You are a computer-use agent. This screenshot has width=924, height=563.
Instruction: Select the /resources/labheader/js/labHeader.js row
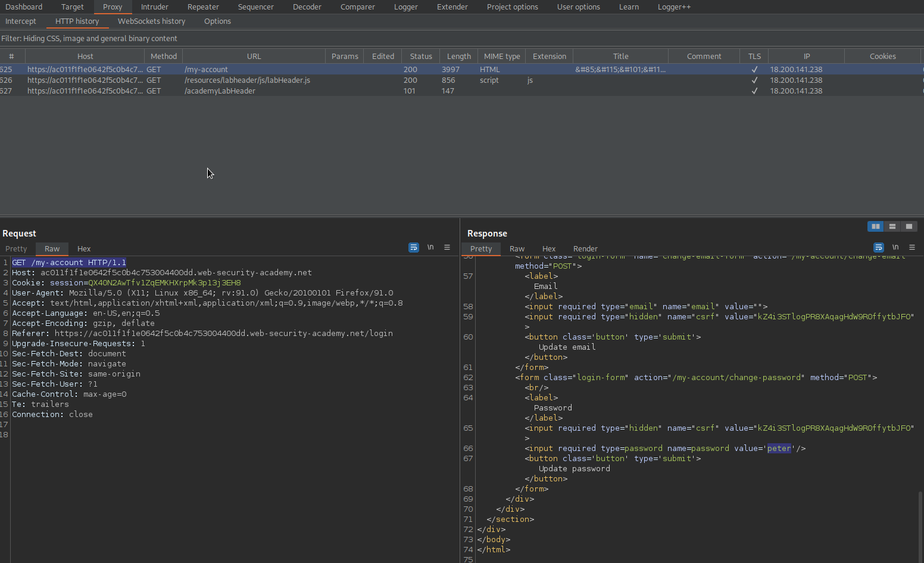[x=461, y=80]
